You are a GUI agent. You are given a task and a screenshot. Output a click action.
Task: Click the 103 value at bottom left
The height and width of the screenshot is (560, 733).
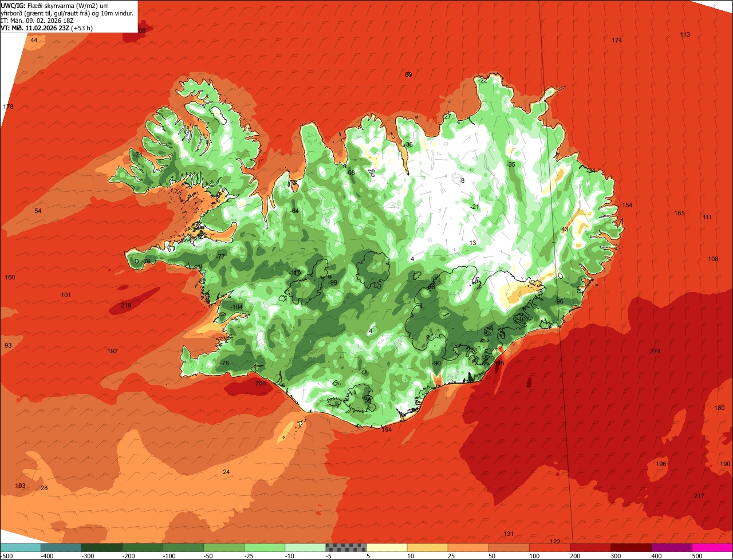click(20, 486)
